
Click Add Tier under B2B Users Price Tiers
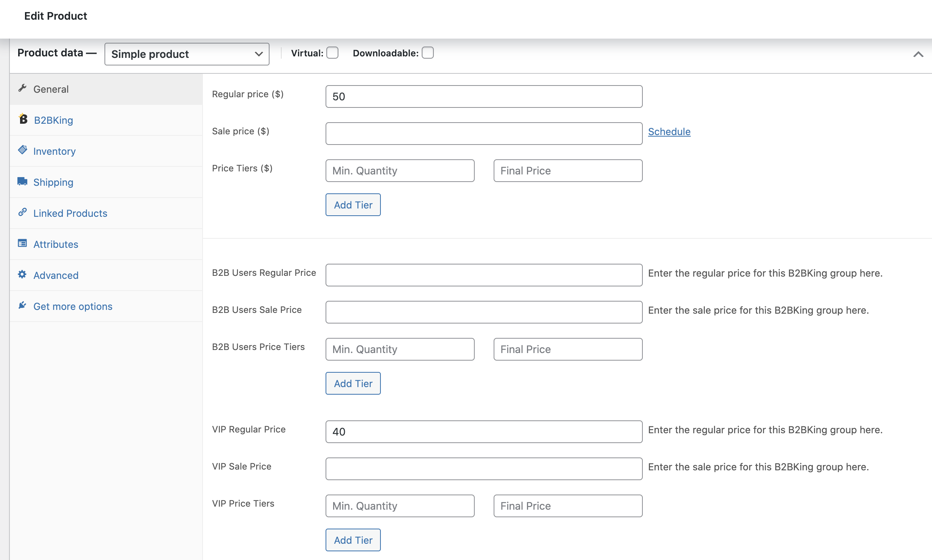[353, 383]
